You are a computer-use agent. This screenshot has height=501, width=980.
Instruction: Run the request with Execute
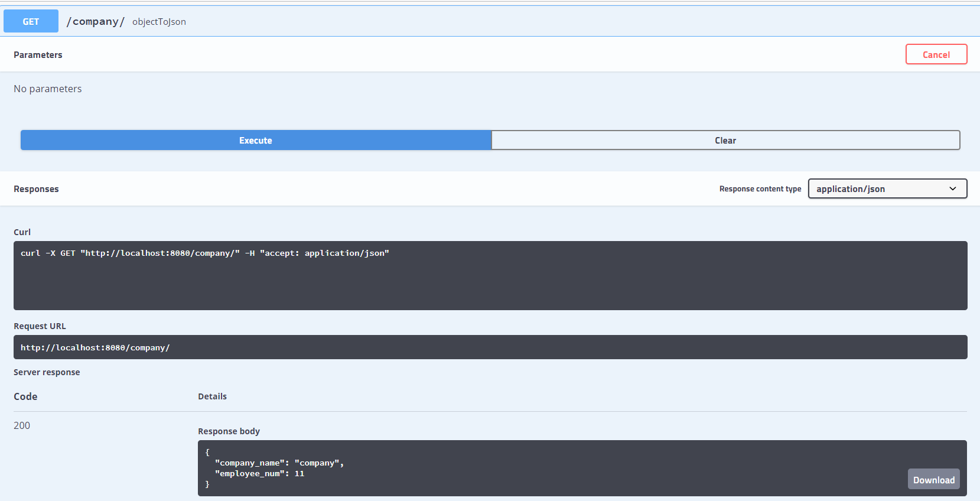(x=256, y=140)
